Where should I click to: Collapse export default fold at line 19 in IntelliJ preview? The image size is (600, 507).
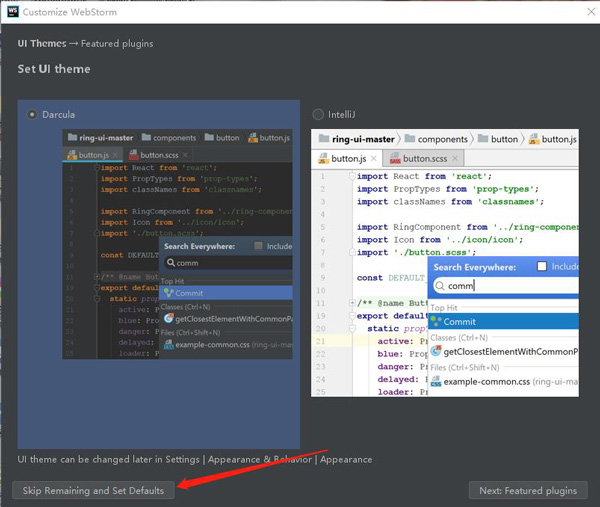pos(352,316)
